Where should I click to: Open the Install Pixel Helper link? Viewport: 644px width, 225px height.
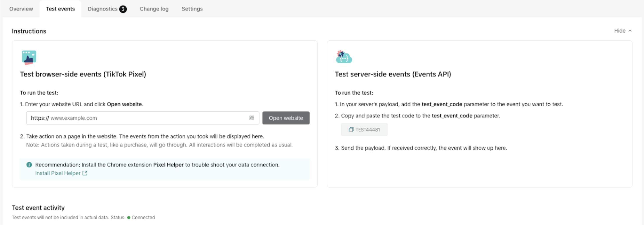(x=58, y=173)
